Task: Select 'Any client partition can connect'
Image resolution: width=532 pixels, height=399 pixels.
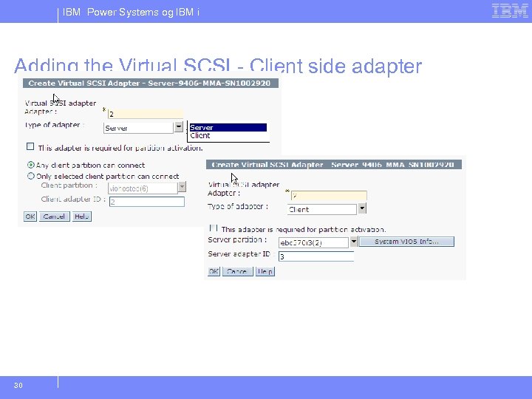Action: click(x=31, y=165)
